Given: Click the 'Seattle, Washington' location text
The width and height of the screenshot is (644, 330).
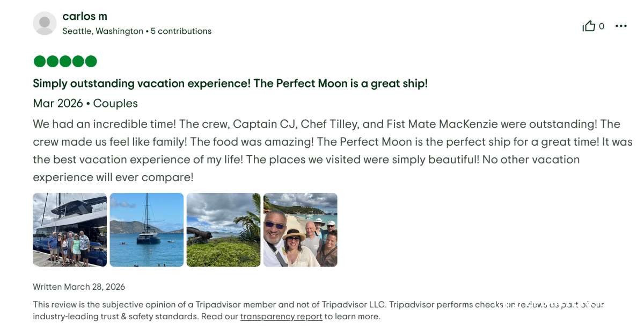Looking at the screenshot, I should point(103,31).
